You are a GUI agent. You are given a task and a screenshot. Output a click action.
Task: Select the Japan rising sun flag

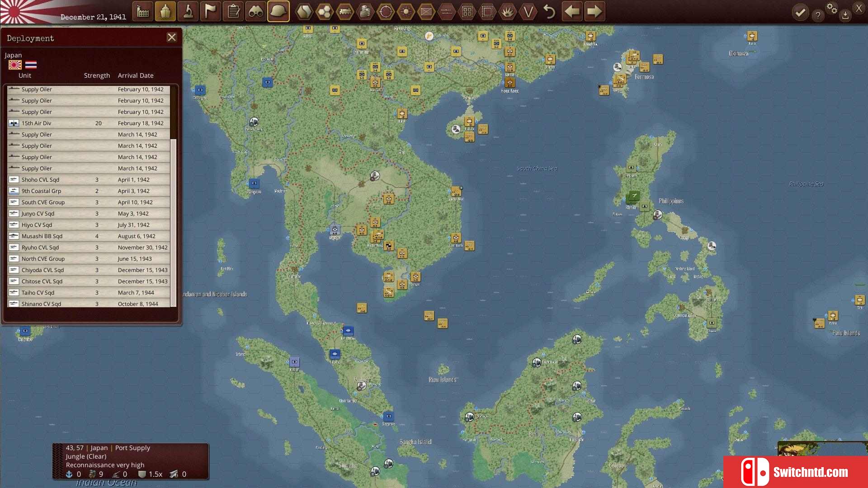(15, 65)
